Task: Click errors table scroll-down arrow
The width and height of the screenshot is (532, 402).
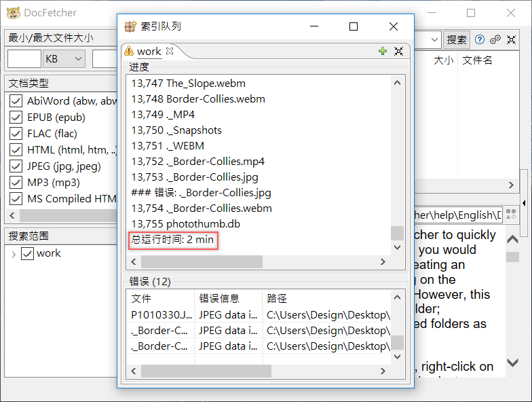Action: coord(398,357)
